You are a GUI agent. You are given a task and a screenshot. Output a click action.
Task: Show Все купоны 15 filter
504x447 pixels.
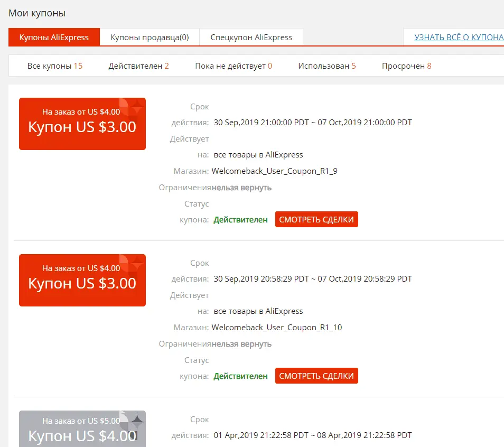(55, 66)
